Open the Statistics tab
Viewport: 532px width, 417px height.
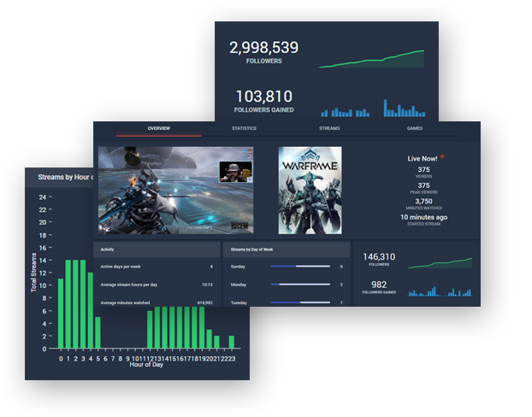244,128
